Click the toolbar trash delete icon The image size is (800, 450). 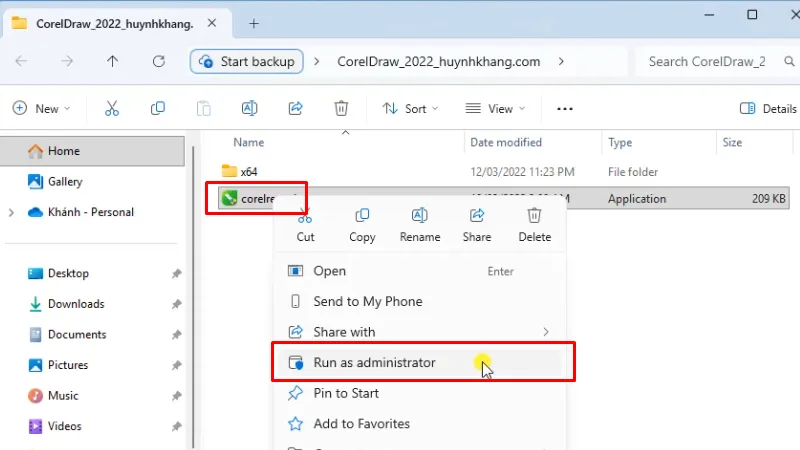click(341, 109)
